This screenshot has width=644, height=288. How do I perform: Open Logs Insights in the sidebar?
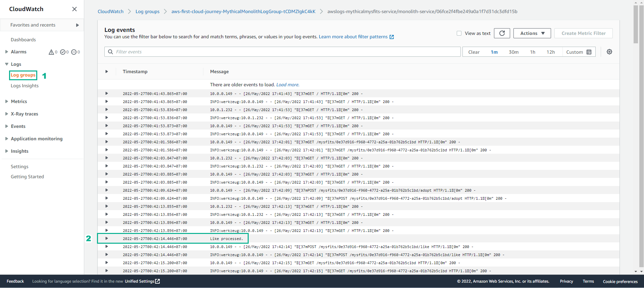coord(24,86)
